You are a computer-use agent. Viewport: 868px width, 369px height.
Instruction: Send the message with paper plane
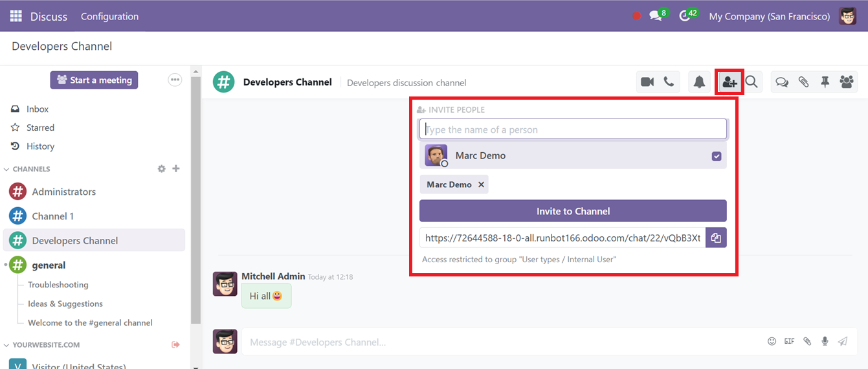(x=842, y=341)
